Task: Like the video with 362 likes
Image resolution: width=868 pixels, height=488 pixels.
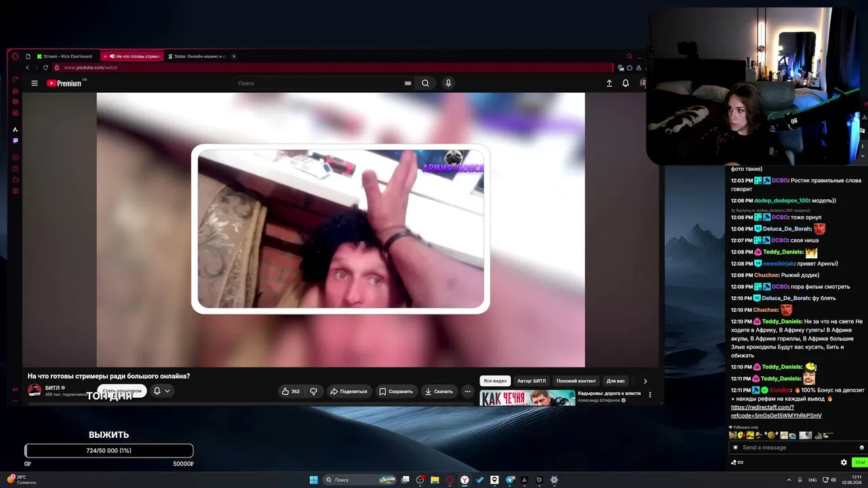Action: coord(291,391)
